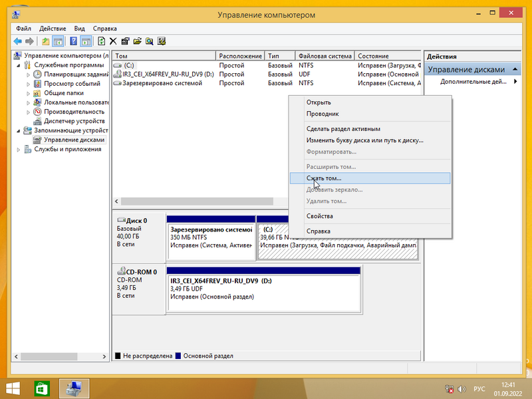Image resolution: width=532 pixels, height=399 pixels.
Task: Click the network tray icon
Action: point(450,389)
